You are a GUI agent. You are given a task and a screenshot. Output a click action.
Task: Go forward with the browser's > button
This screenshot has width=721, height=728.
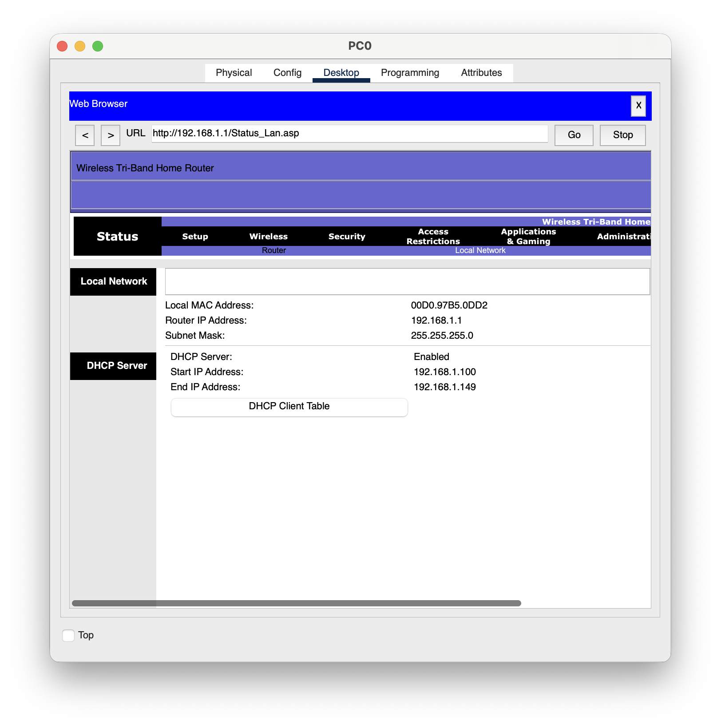pyautogui.click(x=111, y=135)
